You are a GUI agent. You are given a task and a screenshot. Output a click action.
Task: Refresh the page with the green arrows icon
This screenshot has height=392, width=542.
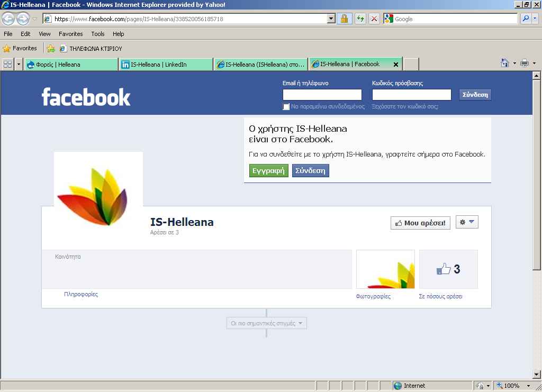360,19
